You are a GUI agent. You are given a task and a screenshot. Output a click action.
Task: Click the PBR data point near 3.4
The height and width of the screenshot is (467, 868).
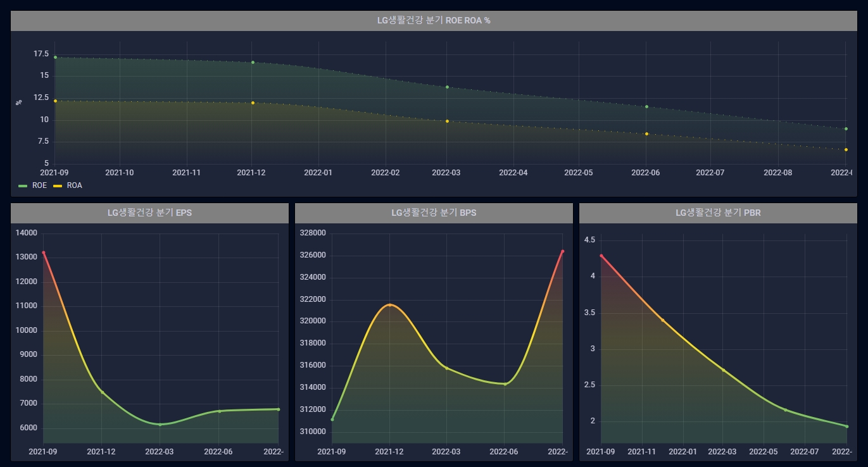[x=662, y=320]
